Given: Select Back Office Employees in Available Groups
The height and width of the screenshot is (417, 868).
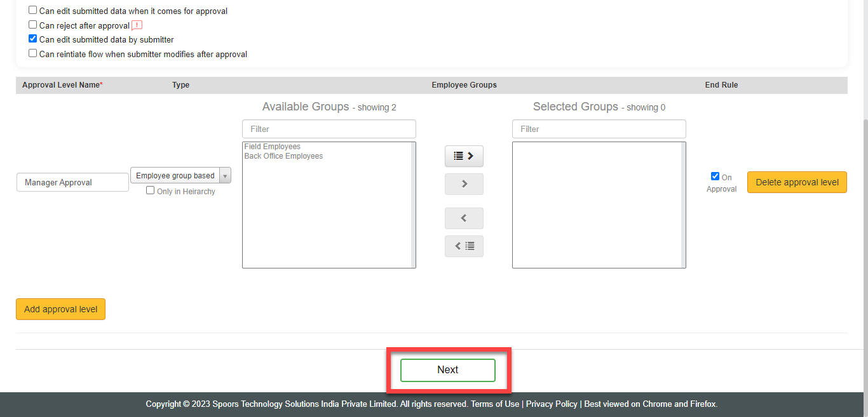Looking at the screenshot, I should [283, 156].
